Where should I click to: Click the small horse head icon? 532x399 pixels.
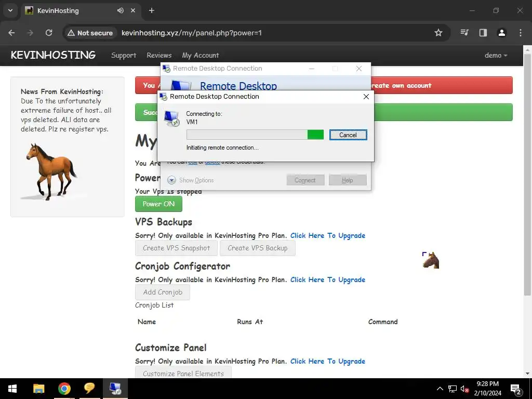(x=431, y=260)
